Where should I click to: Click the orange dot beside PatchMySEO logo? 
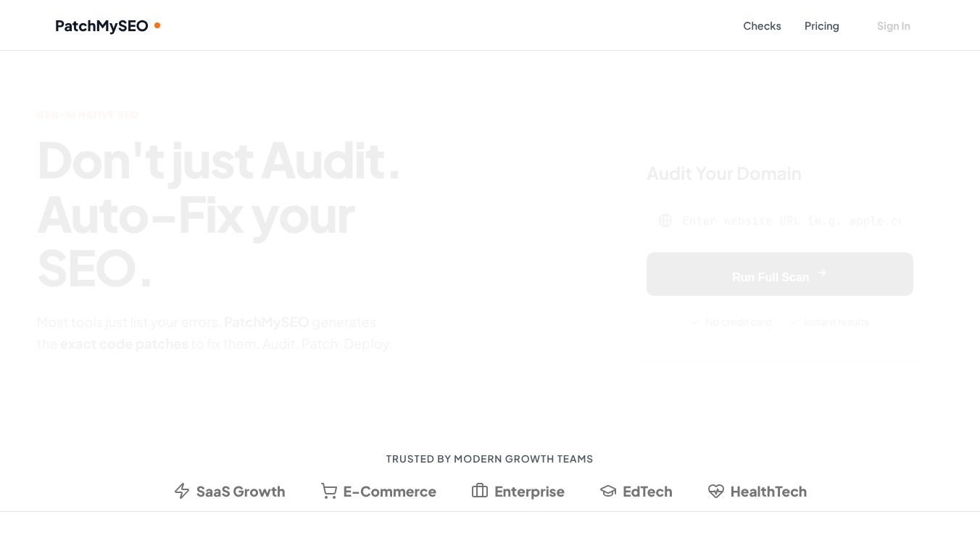point(157,25)
